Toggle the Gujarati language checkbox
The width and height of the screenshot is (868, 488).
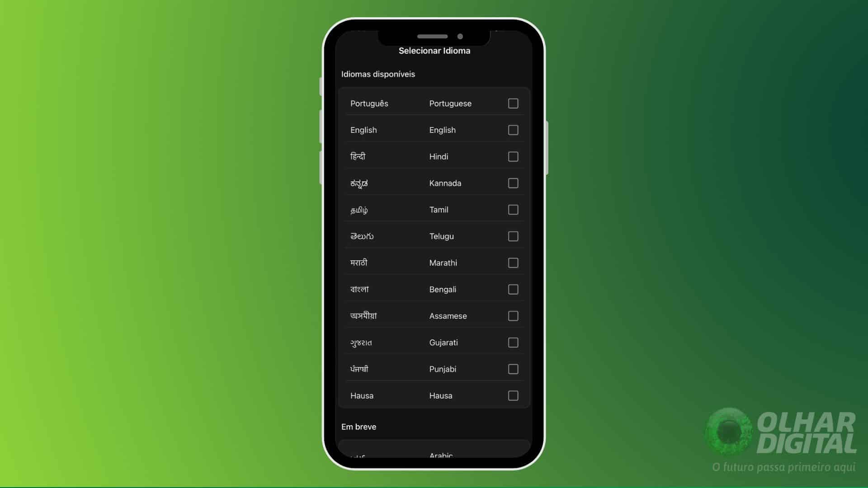tap(513, 342)
